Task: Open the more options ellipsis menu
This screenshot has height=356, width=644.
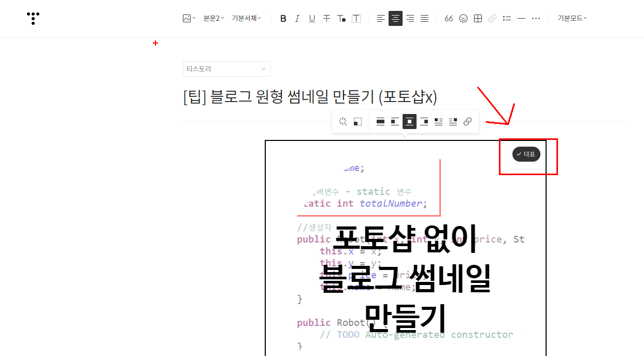Action: coord(536,19)
